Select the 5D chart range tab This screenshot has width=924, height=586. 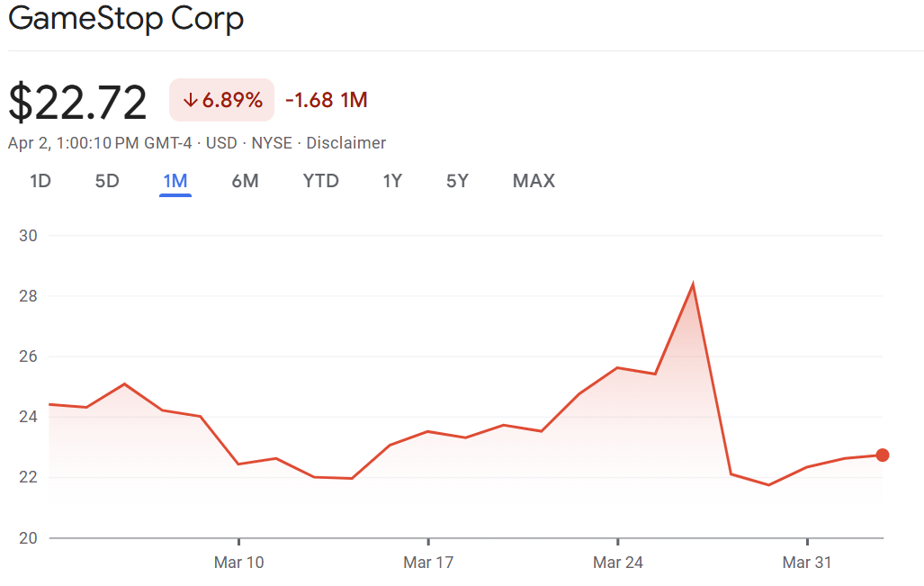coord(107,181)
